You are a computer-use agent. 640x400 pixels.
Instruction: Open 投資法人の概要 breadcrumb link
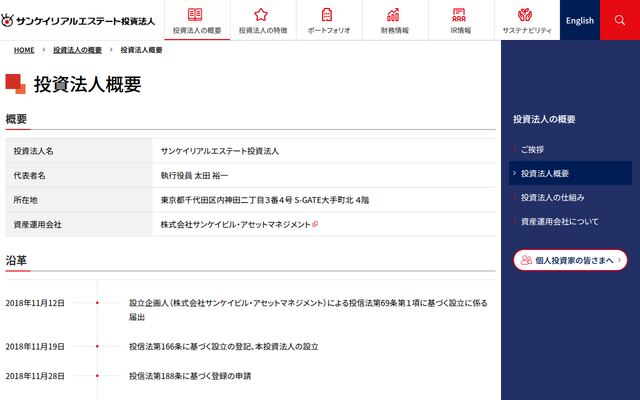coord(77,50)
